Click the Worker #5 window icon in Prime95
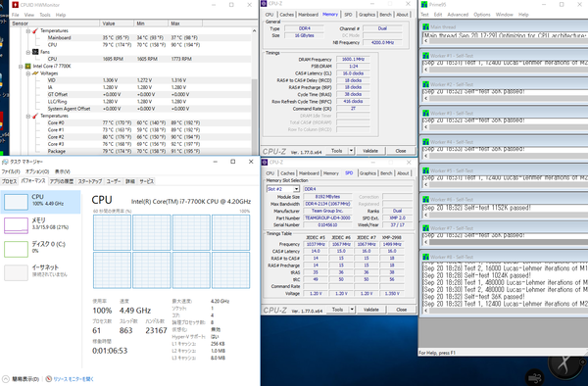This screenshot has height=386, width=588. point(425,170)
